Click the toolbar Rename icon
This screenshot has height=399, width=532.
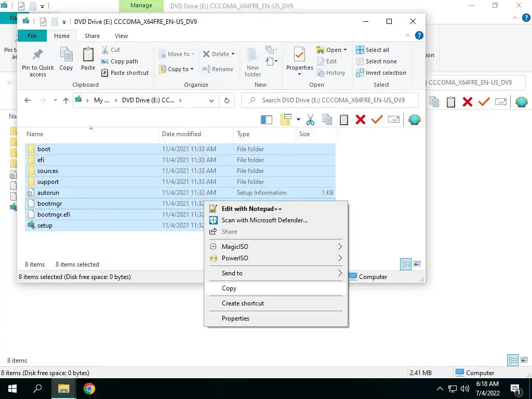pos(394,119)
